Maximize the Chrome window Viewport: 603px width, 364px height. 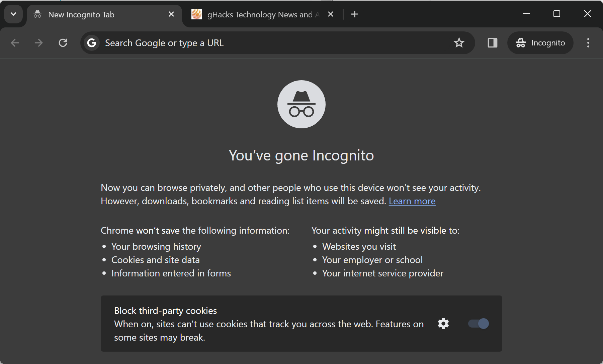coord(557,14)
